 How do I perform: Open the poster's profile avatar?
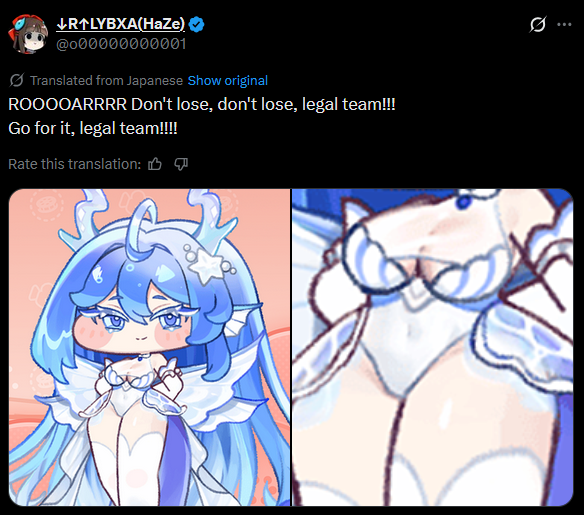28,35
